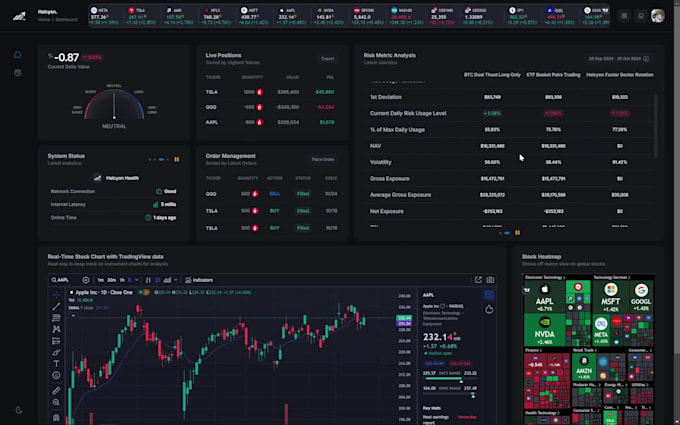This screenshot has height=425, width=680.
Task: Open the user avatar at top right
Action: point(657,16)
